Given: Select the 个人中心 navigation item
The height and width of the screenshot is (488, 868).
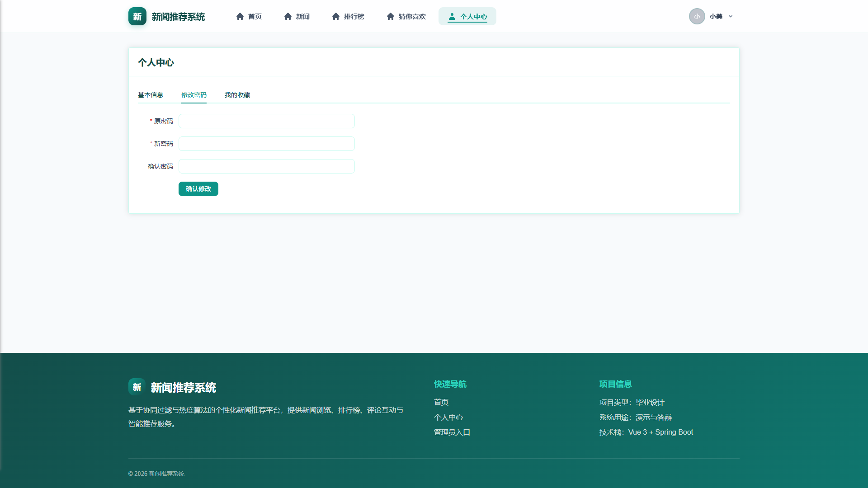Looking at the screenshot, I should pos(467,16).
